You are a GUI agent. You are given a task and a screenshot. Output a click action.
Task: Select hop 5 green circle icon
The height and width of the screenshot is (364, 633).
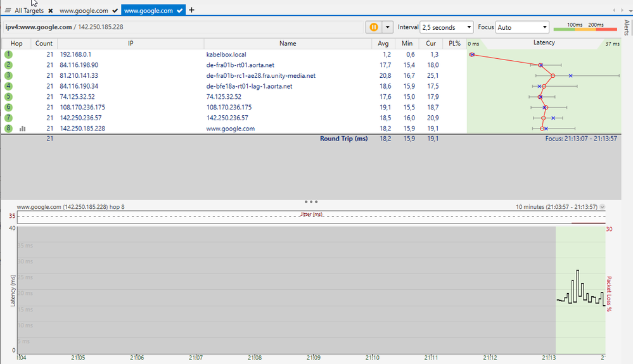[x=8, y=97]
